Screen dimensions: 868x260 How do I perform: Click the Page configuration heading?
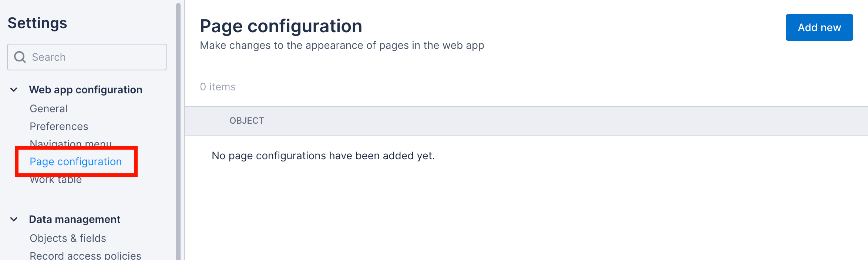[x=281, y=26]
